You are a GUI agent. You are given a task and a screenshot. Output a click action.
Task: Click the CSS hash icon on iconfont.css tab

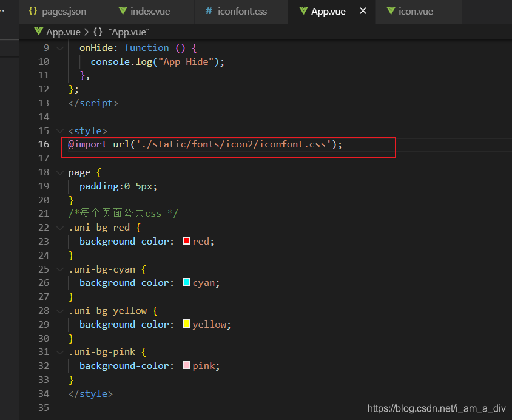click(x=208, y=11)
